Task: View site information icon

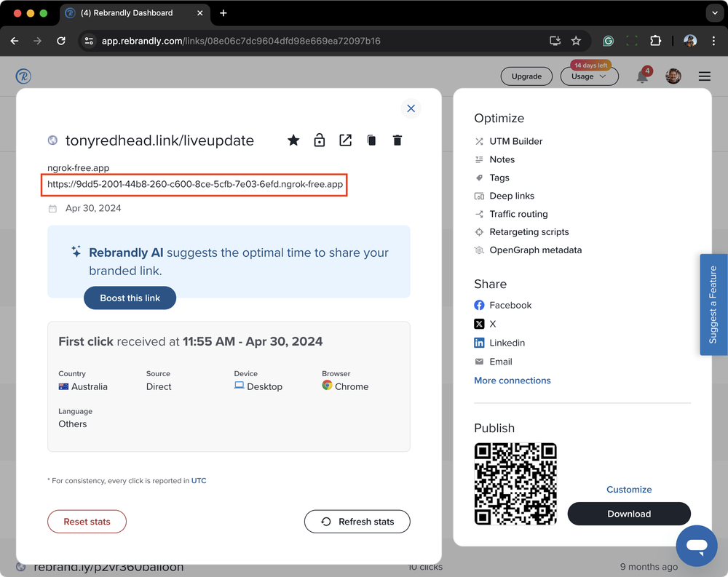Action: point(89,41)
